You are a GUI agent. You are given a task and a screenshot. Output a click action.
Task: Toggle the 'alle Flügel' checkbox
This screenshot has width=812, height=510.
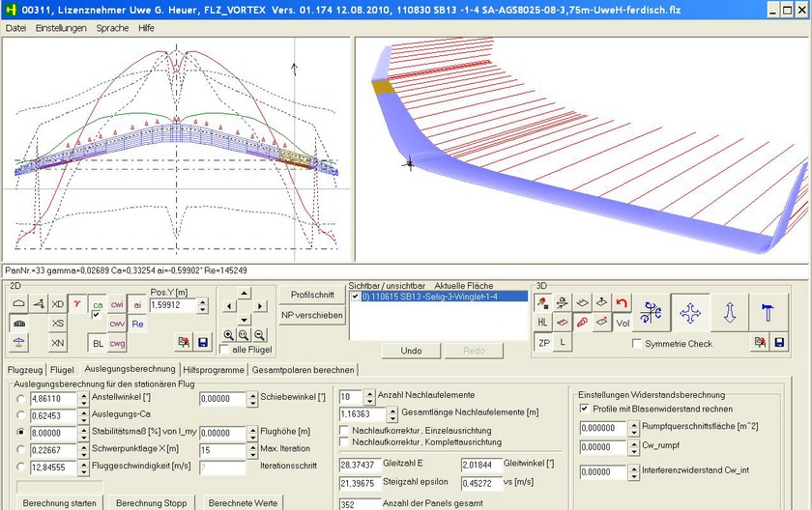point(224,350)
